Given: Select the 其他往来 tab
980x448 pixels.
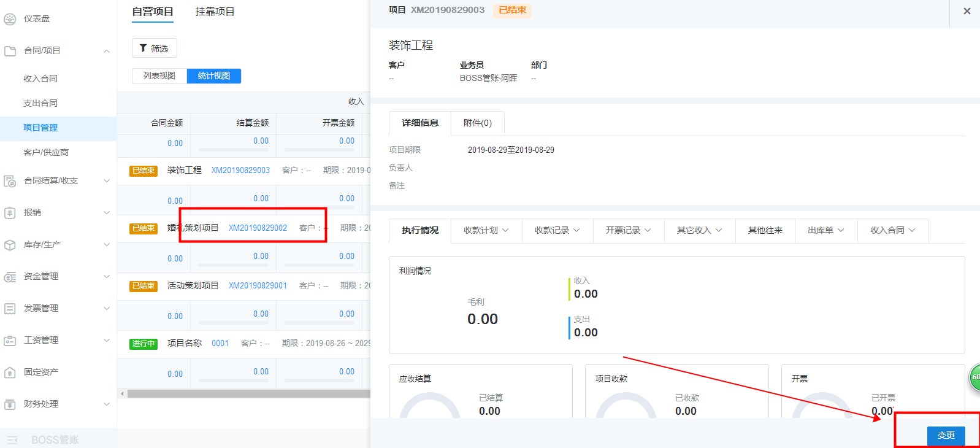Looking at the screenshot, I should pos(765,231).
